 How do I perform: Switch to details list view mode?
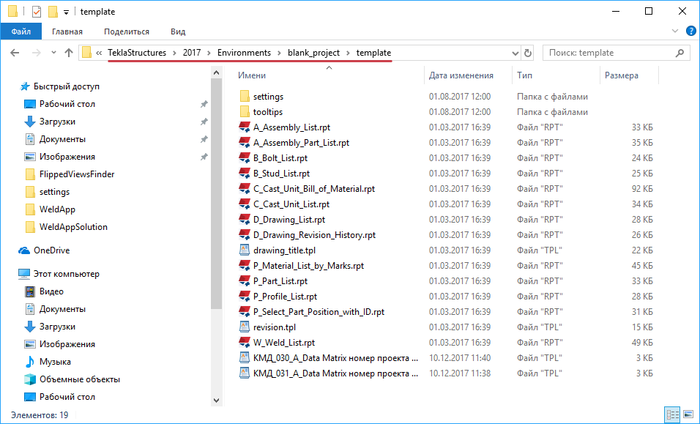(672, 415)
